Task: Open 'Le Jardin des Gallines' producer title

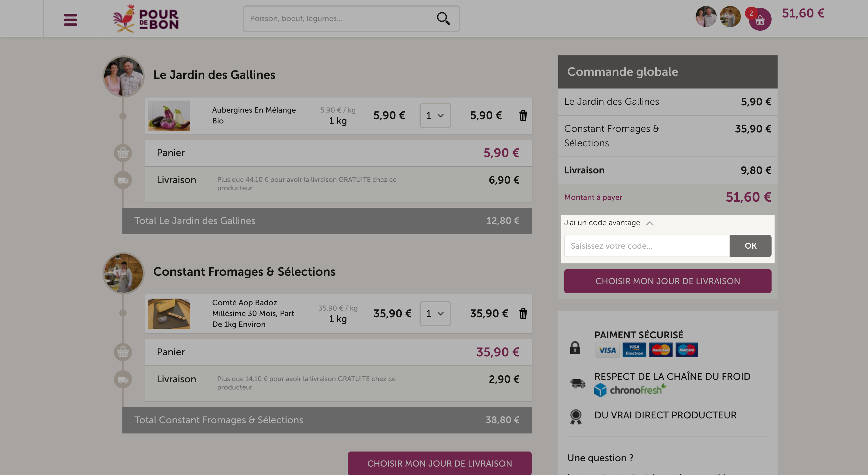Action: click(214, 75)
